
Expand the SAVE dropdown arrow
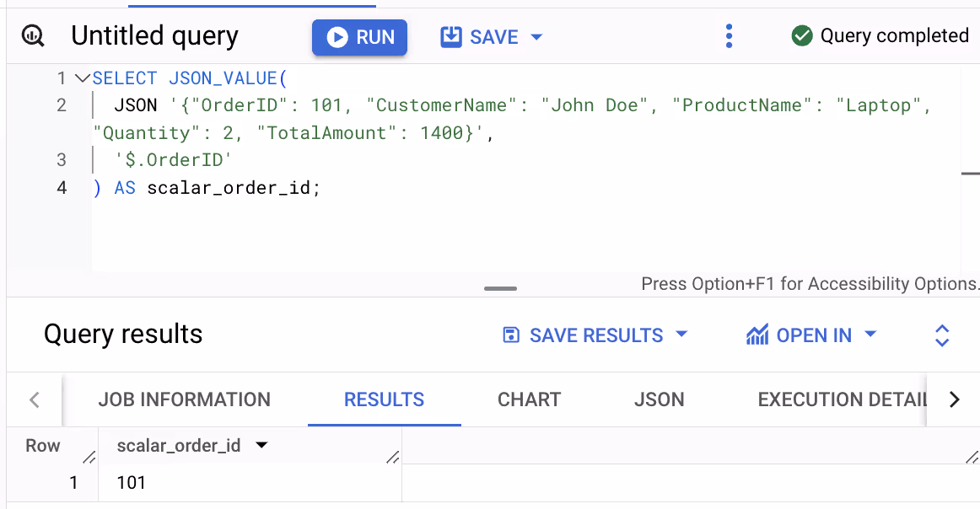[x=536, y=37]
